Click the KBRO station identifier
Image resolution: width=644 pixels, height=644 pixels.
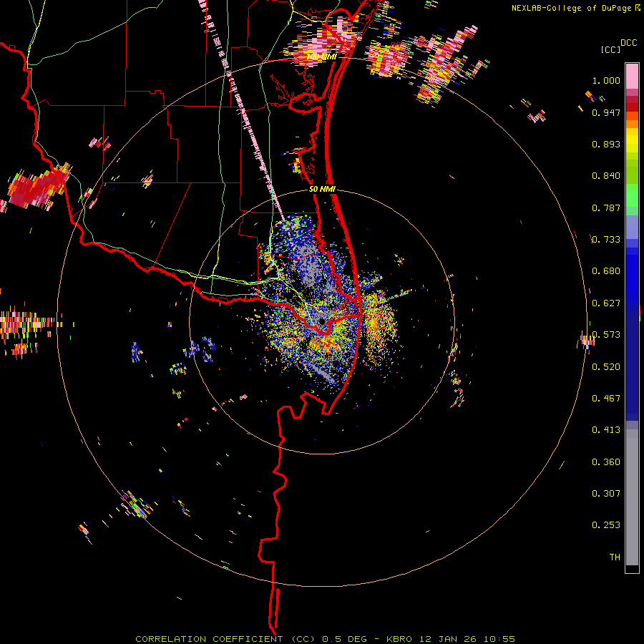point(400,639)
